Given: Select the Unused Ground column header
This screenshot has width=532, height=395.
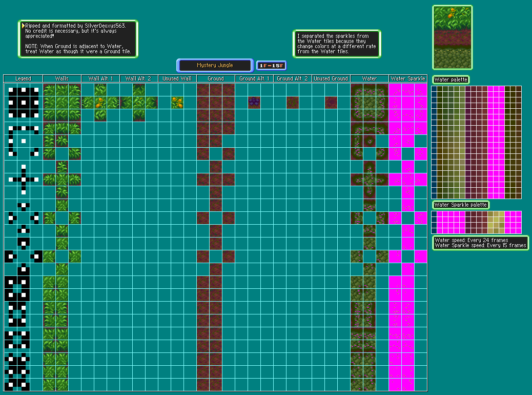Looking at the screenshot, I should pos(331,79).
